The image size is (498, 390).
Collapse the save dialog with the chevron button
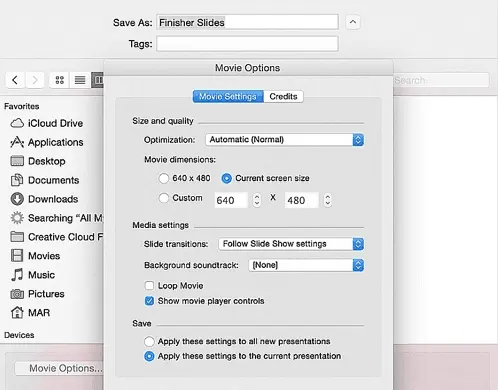(x=353, y=22)
